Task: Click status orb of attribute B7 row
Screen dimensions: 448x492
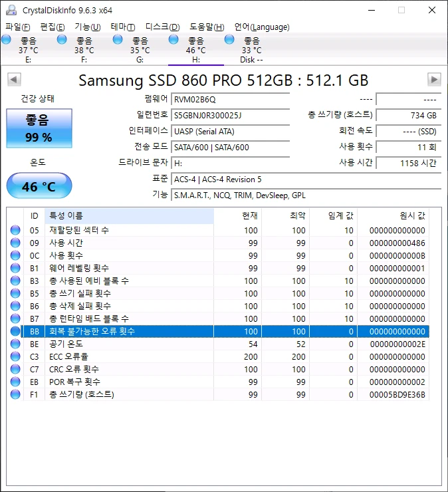Action: [15, 318]
